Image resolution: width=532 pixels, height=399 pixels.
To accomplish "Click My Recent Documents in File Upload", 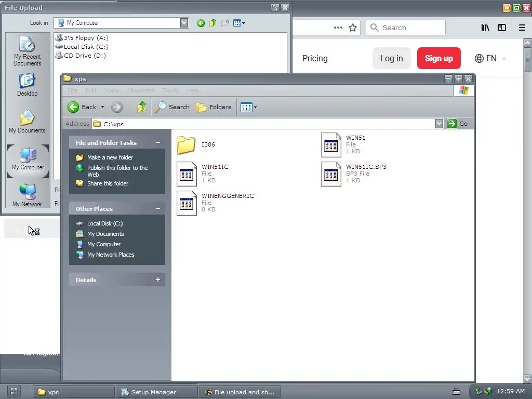I will coord(27,51).
